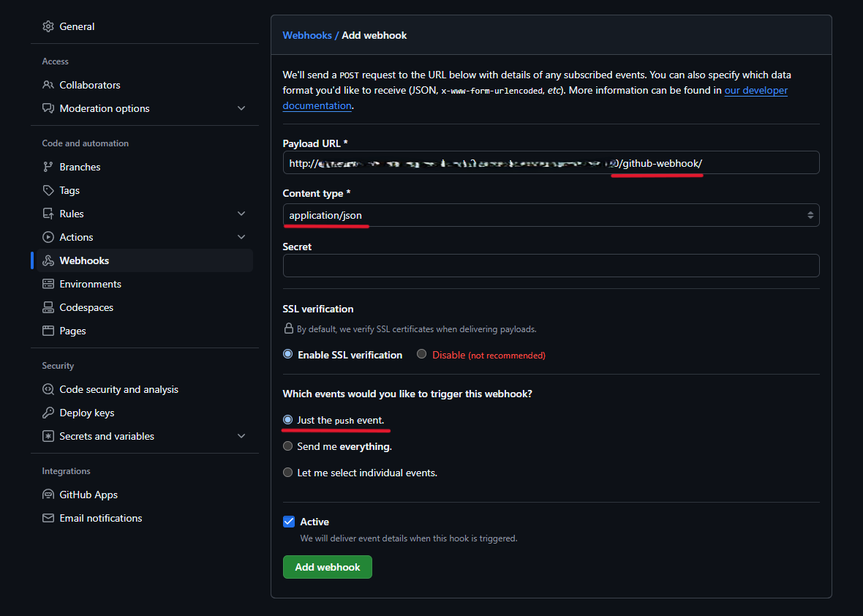
Task: Click the Webhooks icon in sidebar
Action: 48,260
